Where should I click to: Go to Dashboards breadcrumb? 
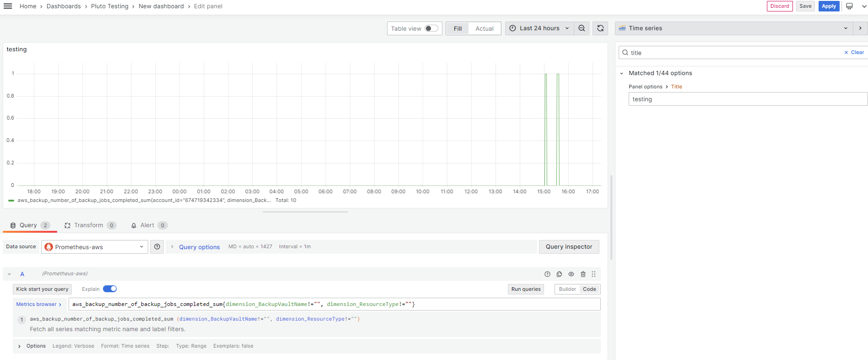pos(64,6)
